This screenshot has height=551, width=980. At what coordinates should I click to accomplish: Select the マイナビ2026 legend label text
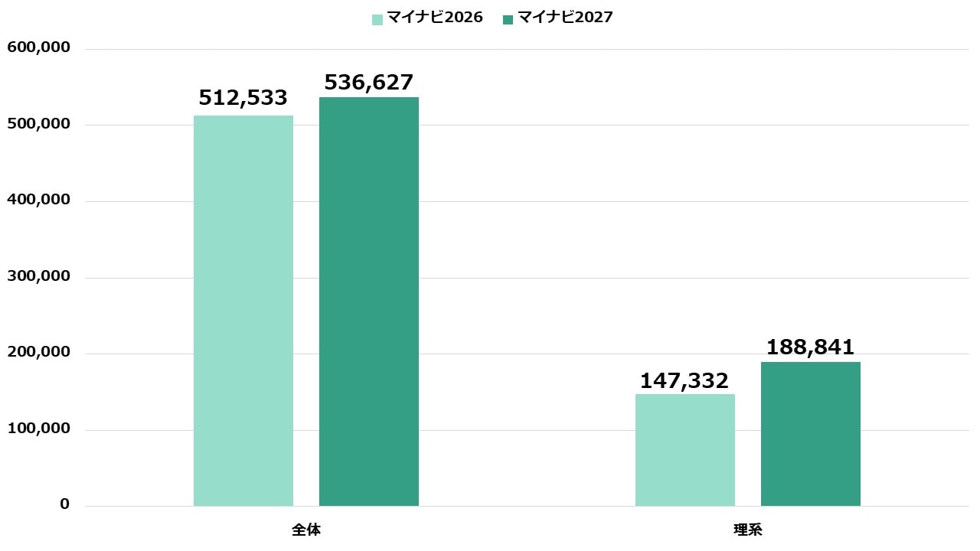coord(434,18)
